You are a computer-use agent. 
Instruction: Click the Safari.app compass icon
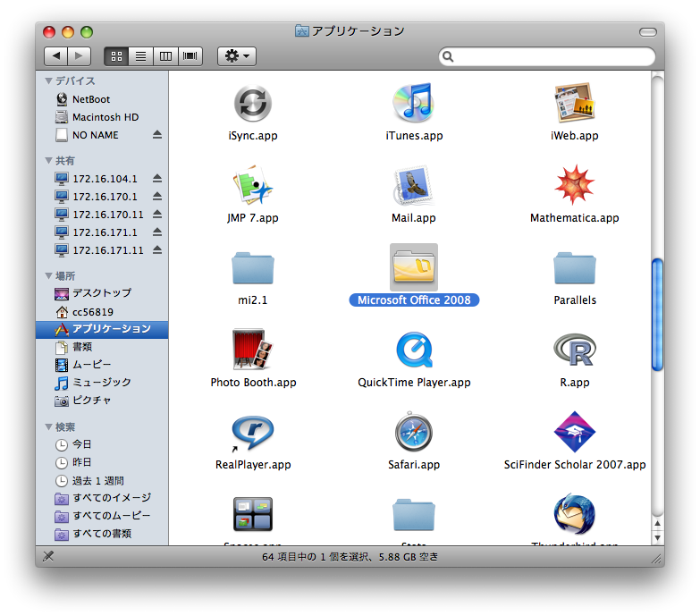413,432
